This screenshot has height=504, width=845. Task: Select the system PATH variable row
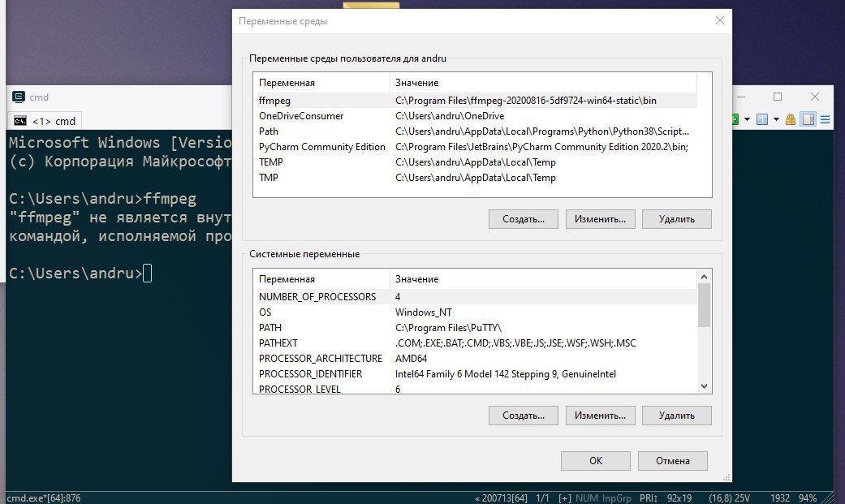click(476, 328)
